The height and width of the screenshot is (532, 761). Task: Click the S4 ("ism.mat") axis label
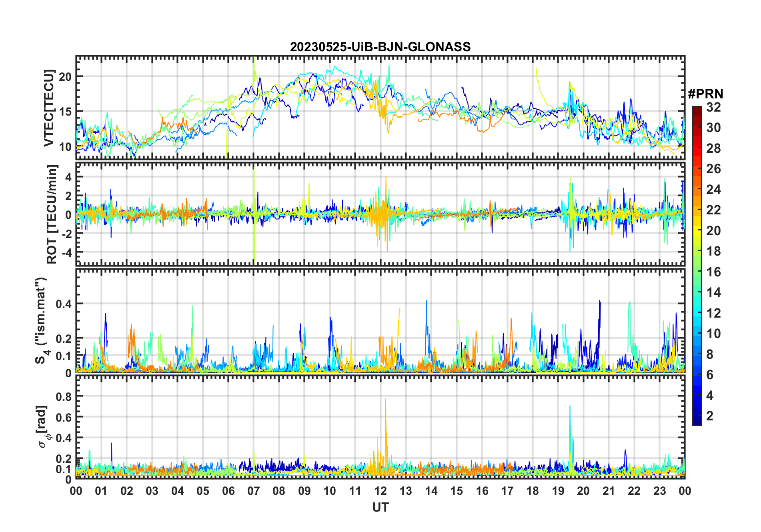(42, 320)
